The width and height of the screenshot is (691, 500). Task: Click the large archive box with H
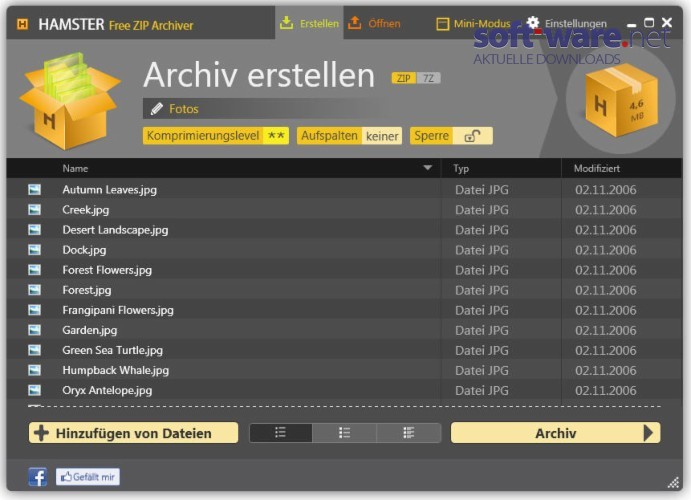click(x=70, y=102)
